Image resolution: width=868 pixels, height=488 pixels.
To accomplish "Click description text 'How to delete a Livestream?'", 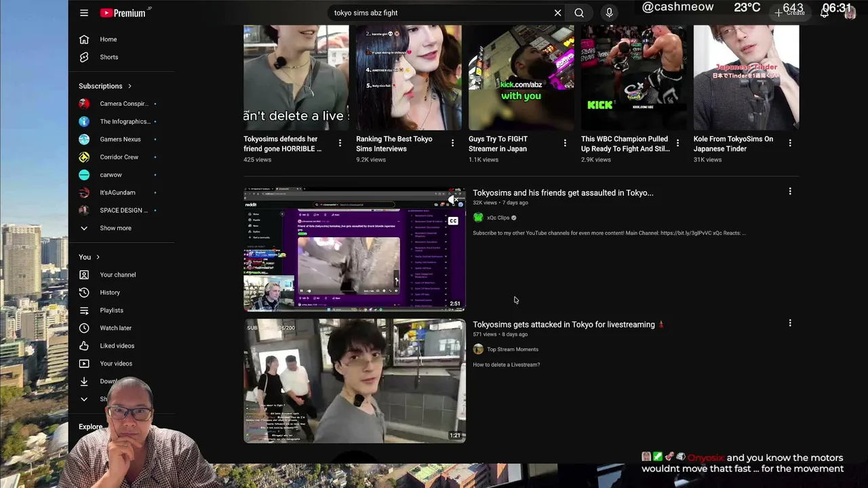I will [507, 365].
